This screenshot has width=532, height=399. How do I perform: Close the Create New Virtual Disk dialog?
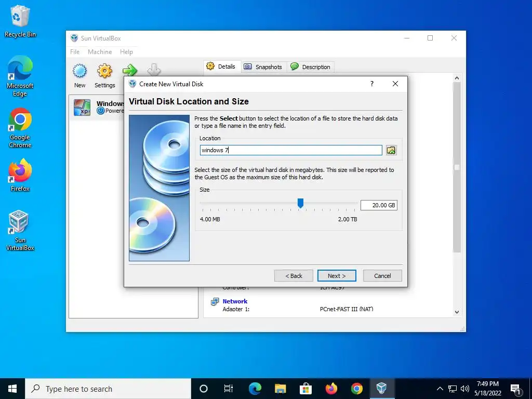[395, 84]
